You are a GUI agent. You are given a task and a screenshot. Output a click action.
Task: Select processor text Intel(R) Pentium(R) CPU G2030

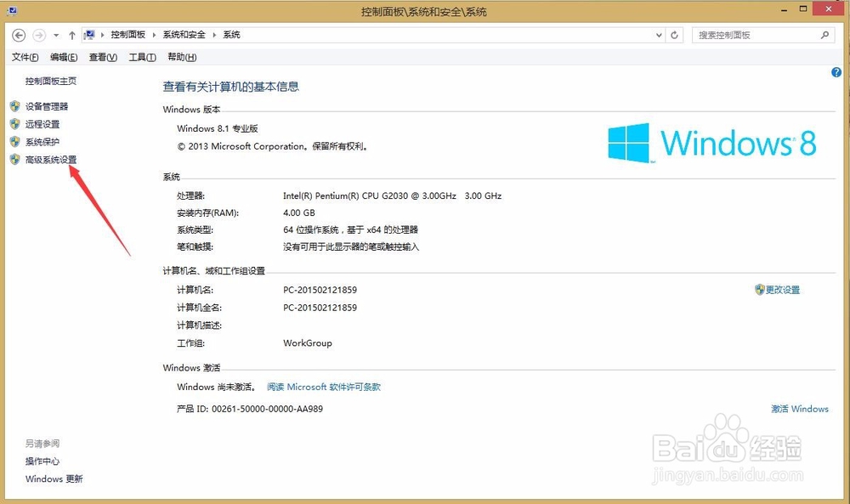(345, 196)
